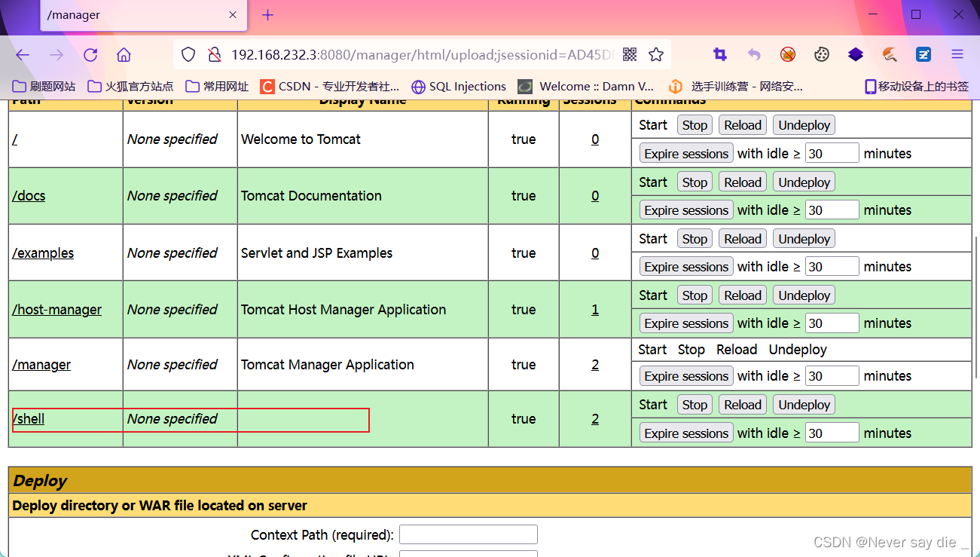Open the red blocked-circle extension icon

(x=788, y=54)
